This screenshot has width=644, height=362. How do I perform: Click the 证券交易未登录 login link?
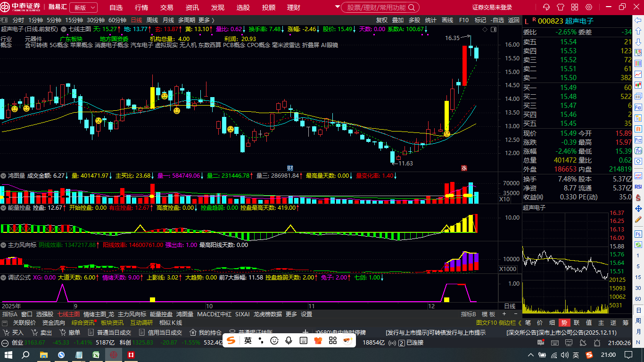[x=492, y=8]
